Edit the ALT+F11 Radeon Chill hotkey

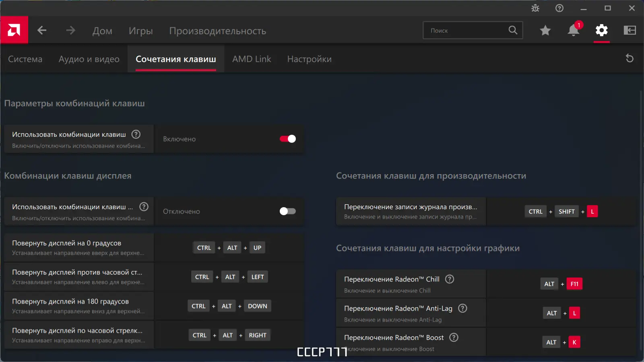(561, 284)
